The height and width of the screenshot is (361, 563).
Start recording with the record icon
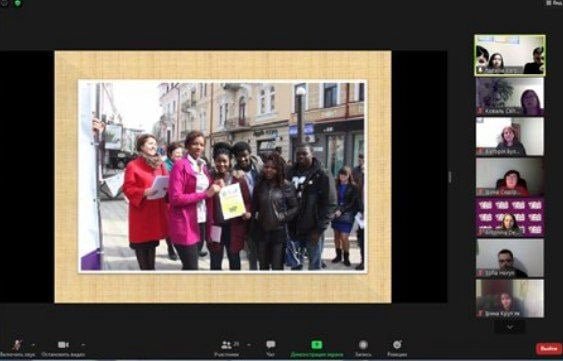(363, 348)
